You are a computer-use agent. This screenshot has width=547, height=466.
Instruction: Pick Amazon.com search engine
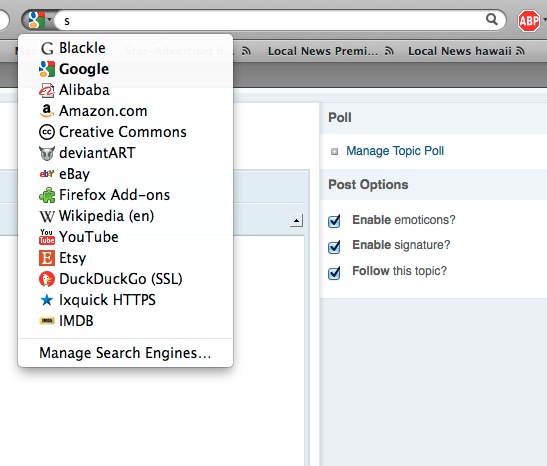click(x=126, y=111)
